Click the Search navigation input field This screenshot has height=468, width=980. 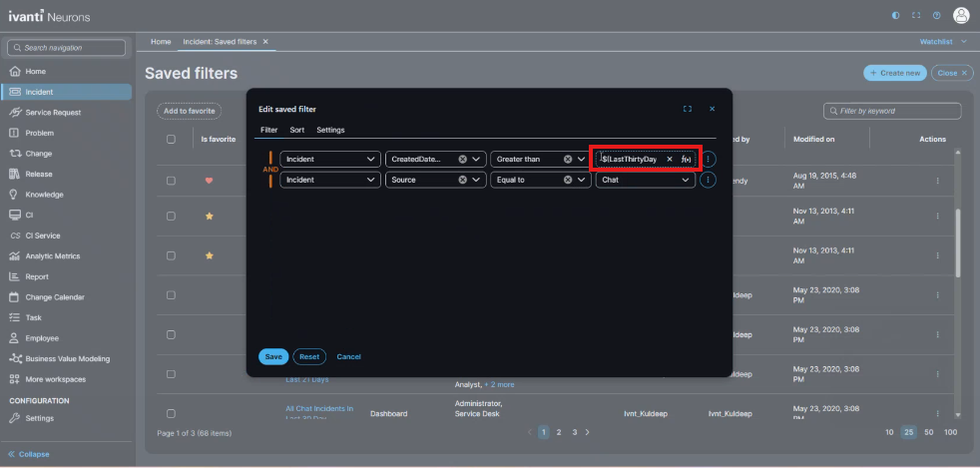(67, 48)
